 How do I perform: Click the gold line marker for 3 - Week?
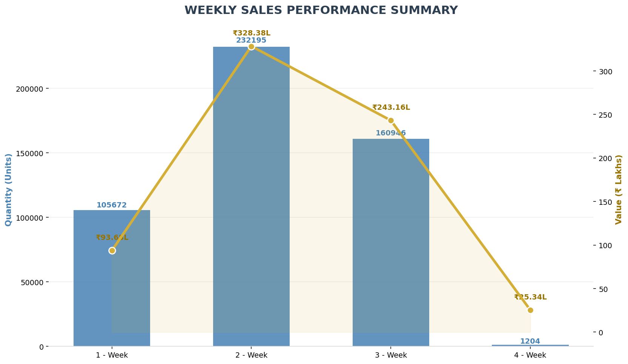pos(391,121)
